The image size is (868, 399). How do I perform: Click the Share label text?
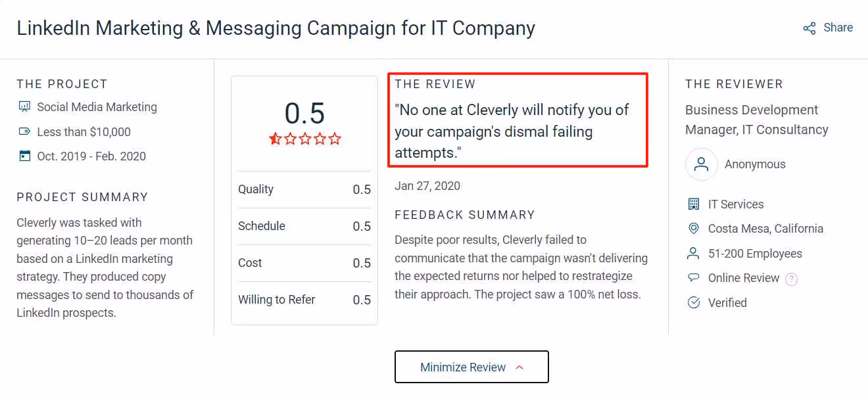coord(838,28)
